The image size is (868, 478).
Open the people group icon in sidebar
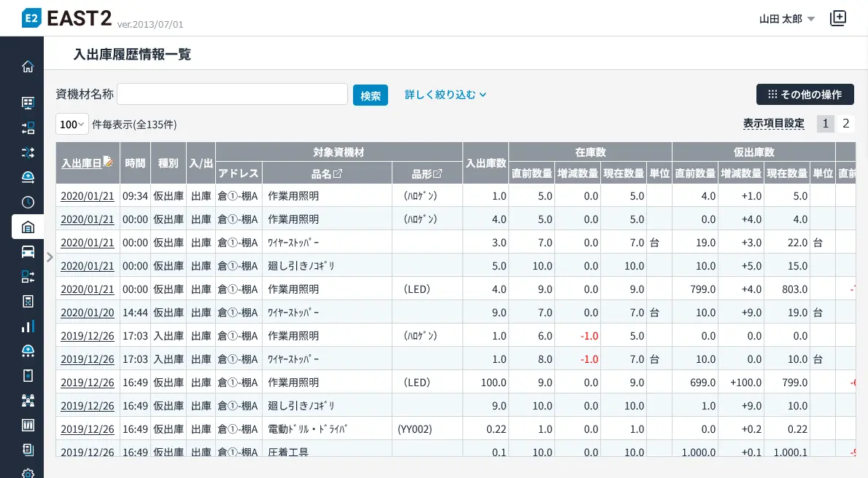pyautogui.click(x=28, y=400)
